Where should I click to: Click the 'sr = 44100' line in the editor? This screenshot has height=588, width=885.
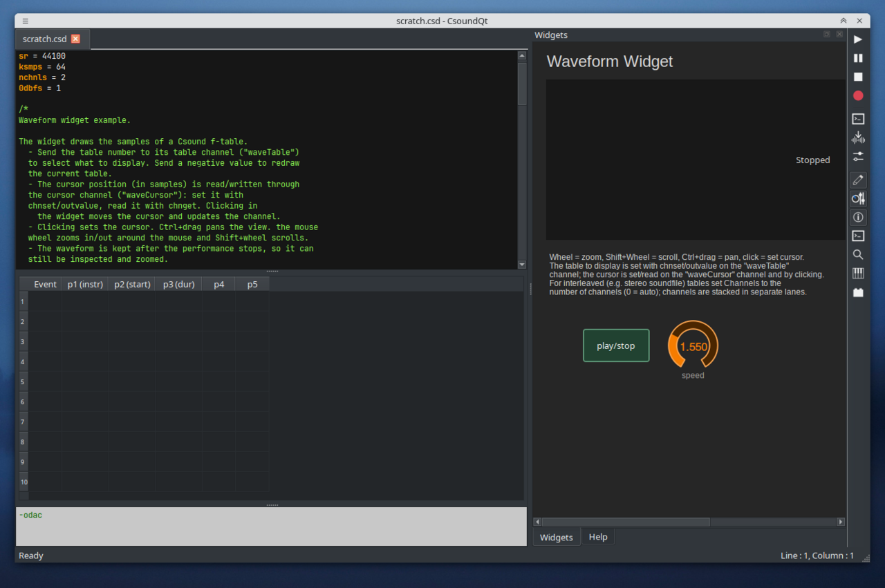pos(42,56)
